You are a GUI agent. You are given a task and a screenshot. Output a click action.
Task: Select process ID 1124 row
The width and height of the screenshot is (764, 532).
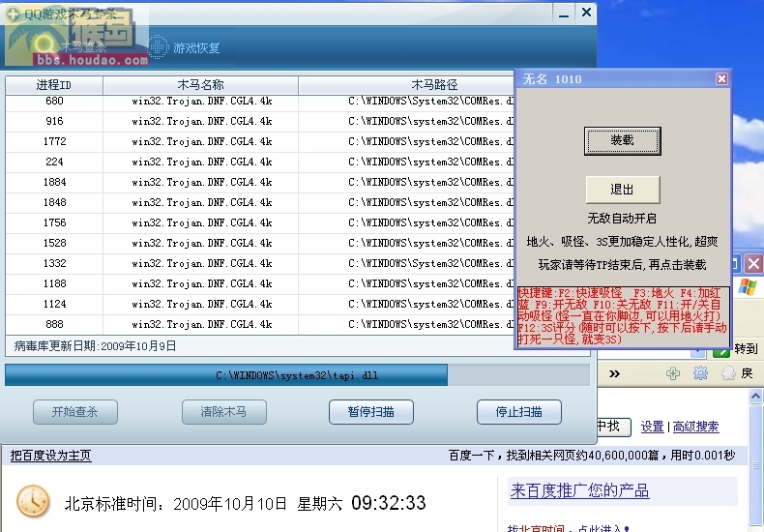click(259, 304)
